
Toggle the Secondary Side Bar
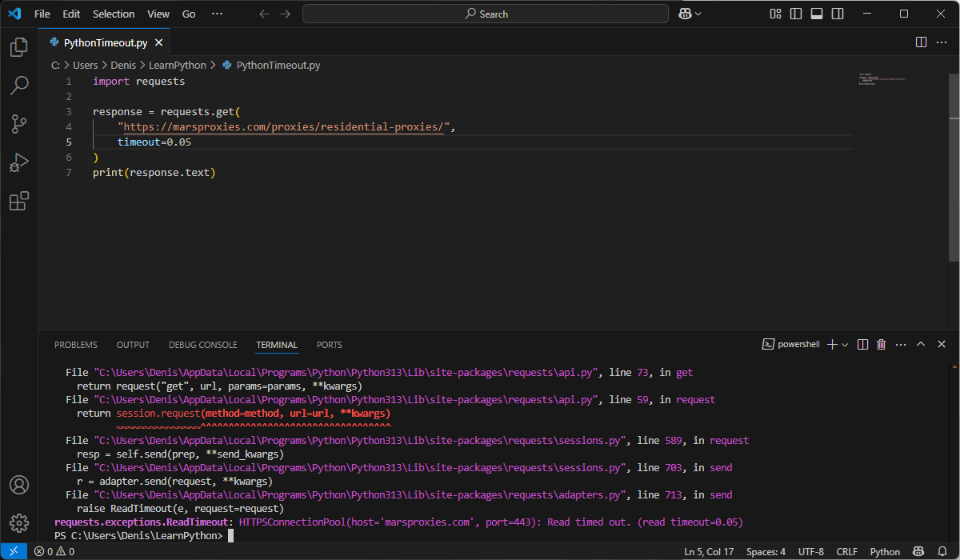tap(838, 14)
